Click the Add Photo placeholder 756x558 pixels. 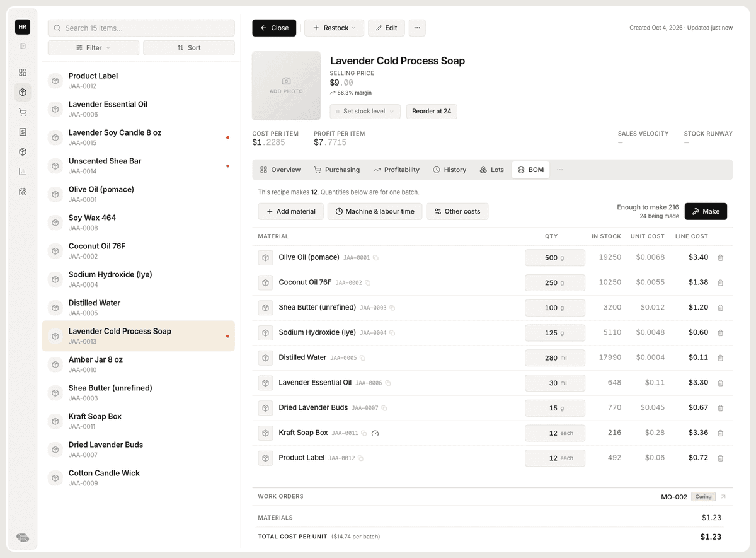[x=287, y=86]
